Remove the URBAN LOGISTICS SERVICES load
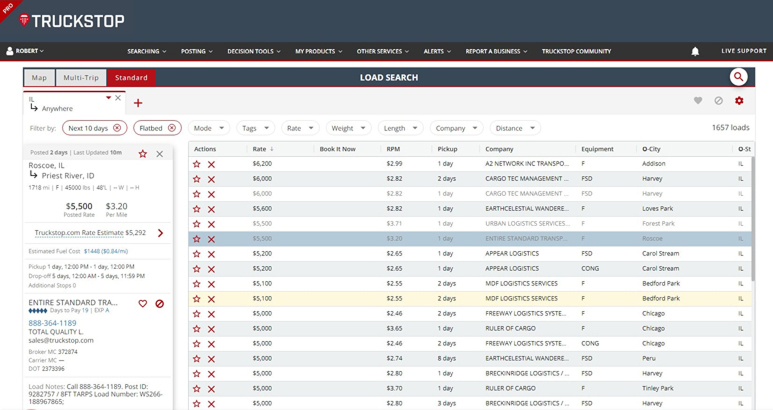 pos(211,224)
